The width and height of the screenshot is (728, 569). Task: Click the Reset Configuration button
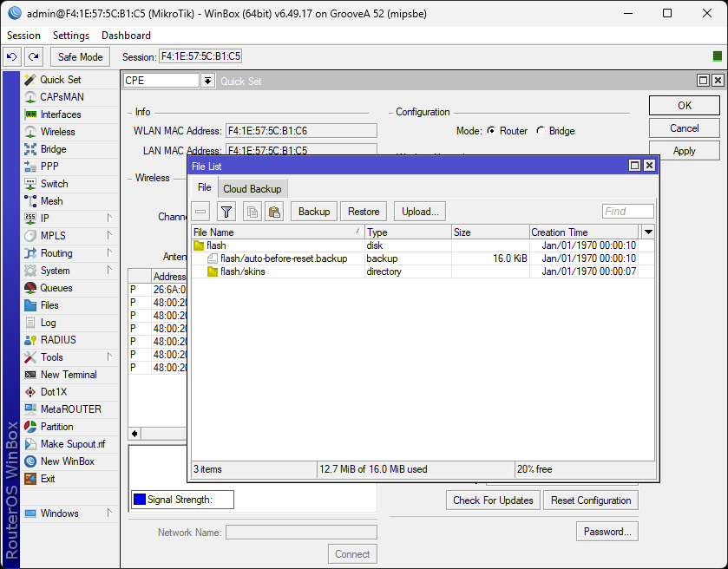click(590, 500)
